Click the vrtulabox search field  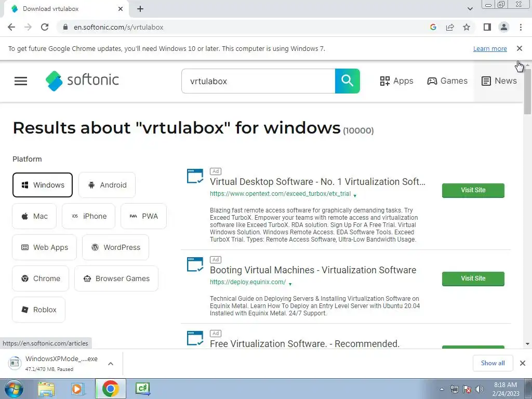pos(258,81)
